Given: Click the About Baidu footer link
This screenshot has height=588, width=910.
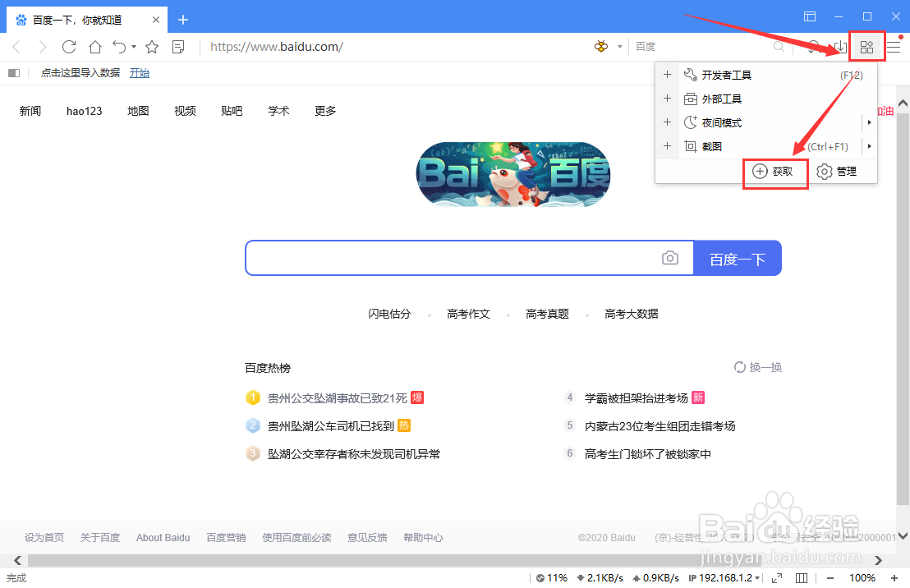Looking at the screenshot, I should click(163, 538).
